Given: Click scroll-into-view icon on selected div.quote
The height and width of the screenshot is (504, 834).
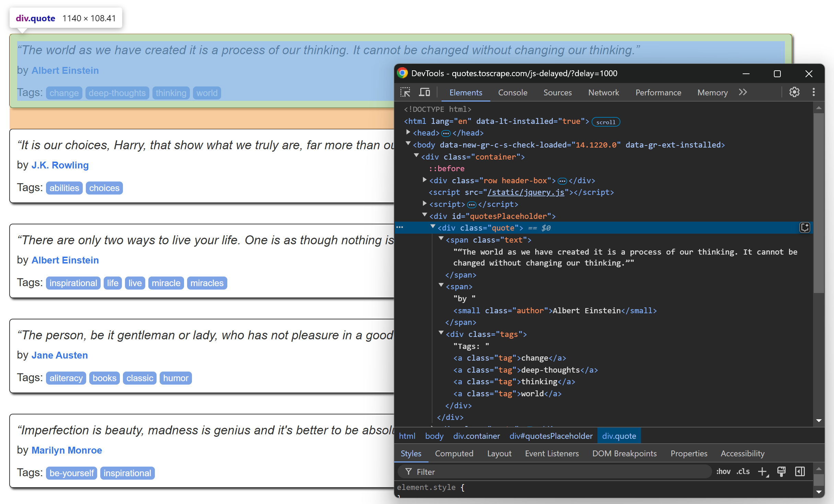Looking at the screenshot, I should point(804,227).
